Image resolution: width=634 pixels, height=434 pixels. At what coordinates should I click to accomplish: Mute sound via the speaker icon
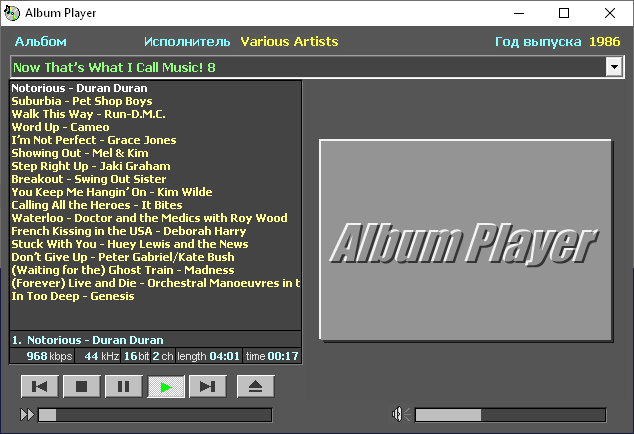tap(401, 414)
